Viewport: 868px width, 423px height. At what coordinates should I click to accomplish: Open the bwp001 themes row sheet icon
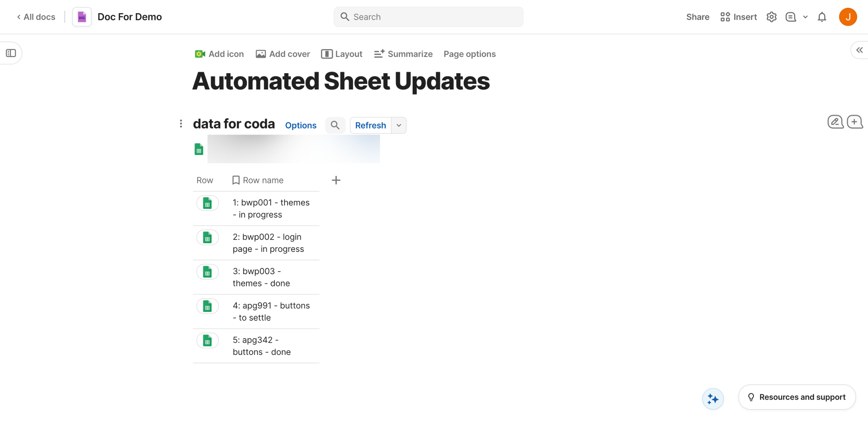coord(207,203)
